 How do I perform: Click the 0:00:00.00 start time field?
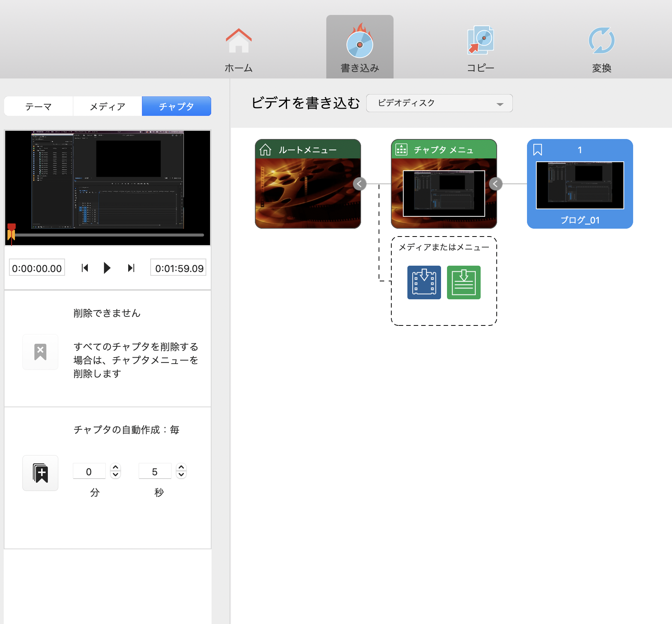click(x=37, y=267)
